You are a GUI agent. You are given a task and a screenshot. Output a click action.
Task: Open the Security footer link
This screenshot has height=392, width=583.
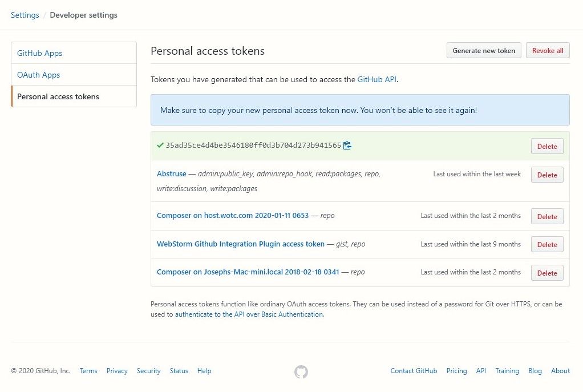coord(148,371)
